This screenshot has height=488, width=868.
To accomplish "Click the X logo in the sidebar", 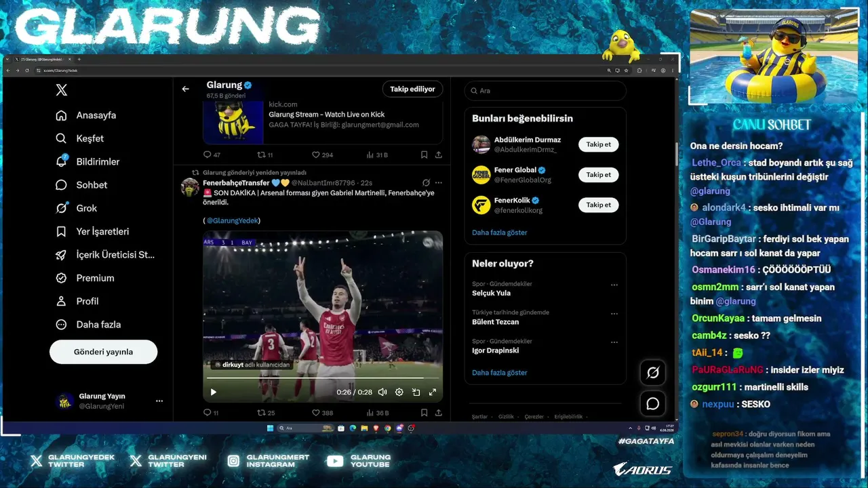I will tap(62, 90).
